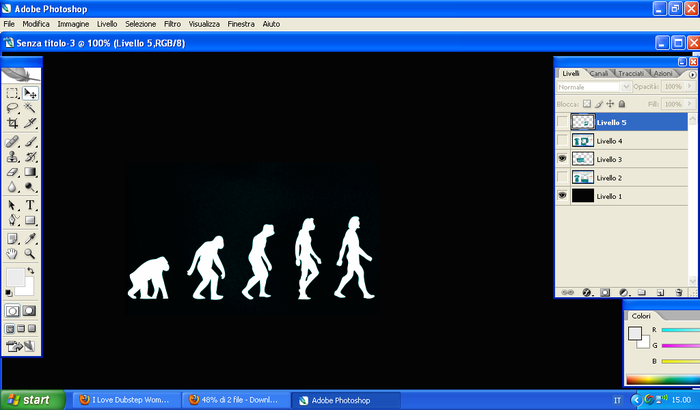Select the Hand tool
Screen dimensions: 700x410
12,254
